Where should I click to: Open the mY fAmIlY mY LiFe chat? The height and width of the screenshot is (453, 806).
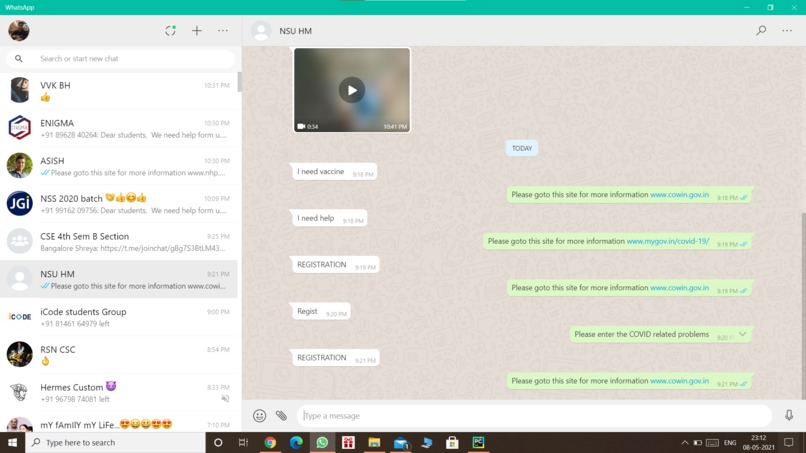119,423
